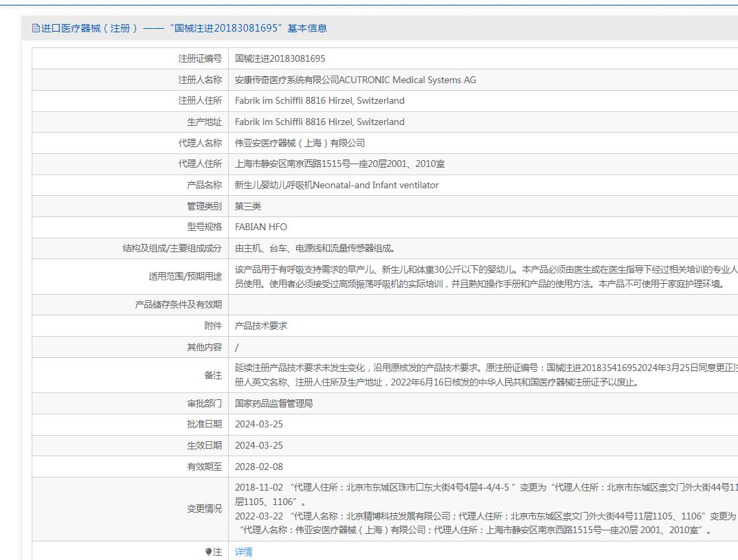
Task: Click the 型号规格 label
Action: click(x=204, y=227)
